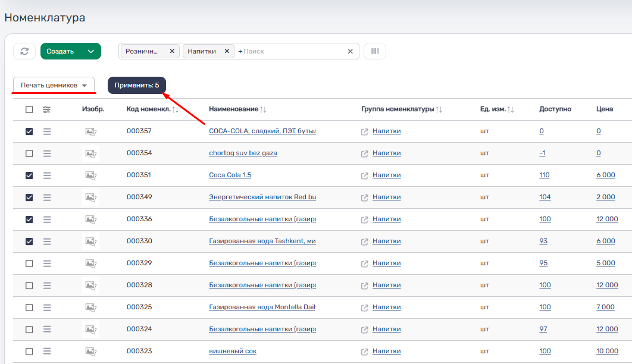This screenshot has width=632, height=364.
Task: Open the Печать ценников dropdown
Action: click(54, 85)
